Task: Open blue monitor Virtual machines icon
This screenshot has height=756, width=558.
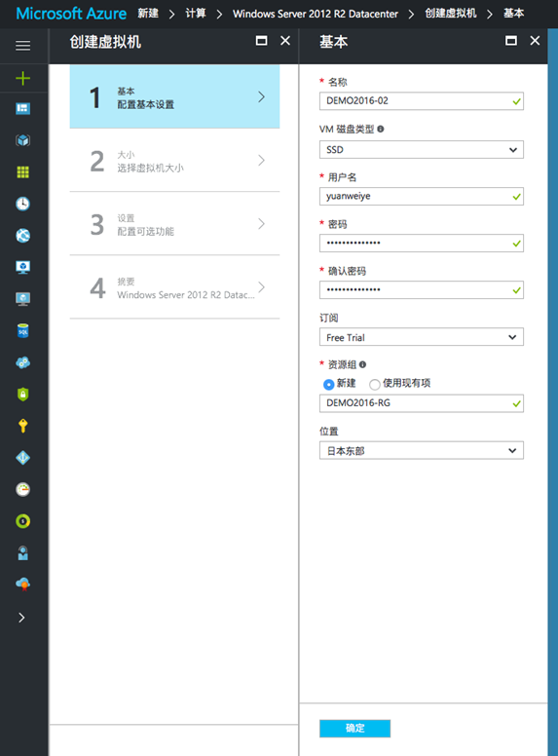Action: 22,267
